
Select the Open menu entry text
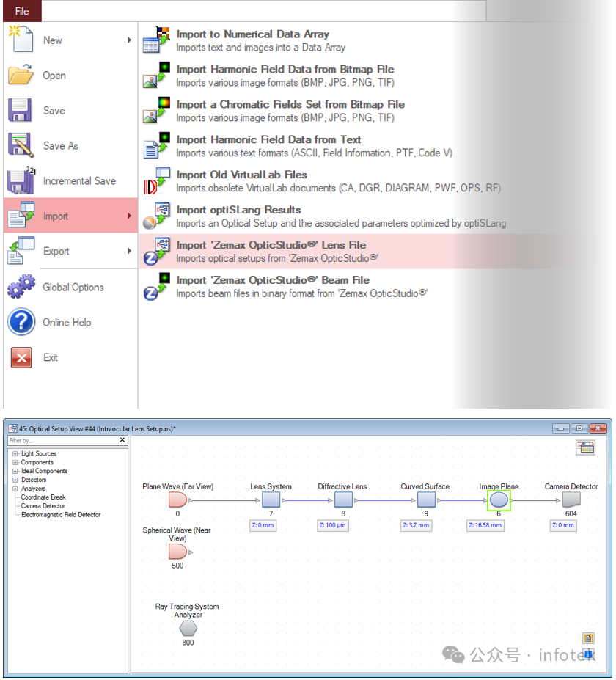pyautogui.click(x=54, y=76)
